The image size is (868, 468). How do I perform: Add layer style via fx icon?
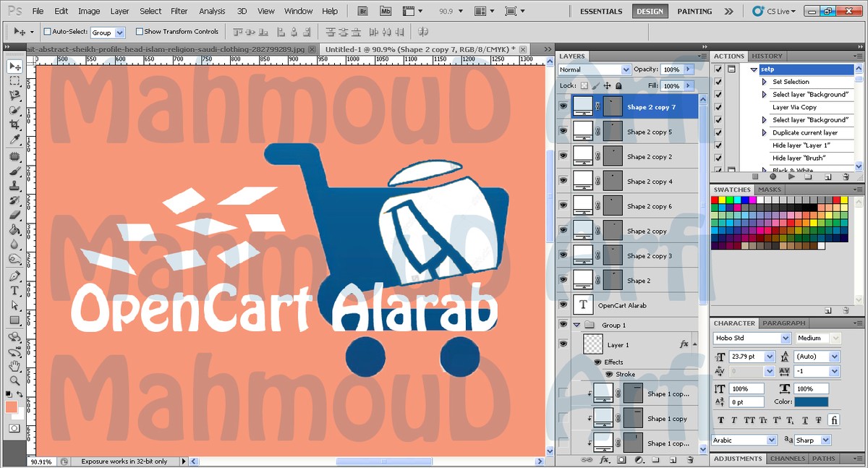[x=605, y=460]
